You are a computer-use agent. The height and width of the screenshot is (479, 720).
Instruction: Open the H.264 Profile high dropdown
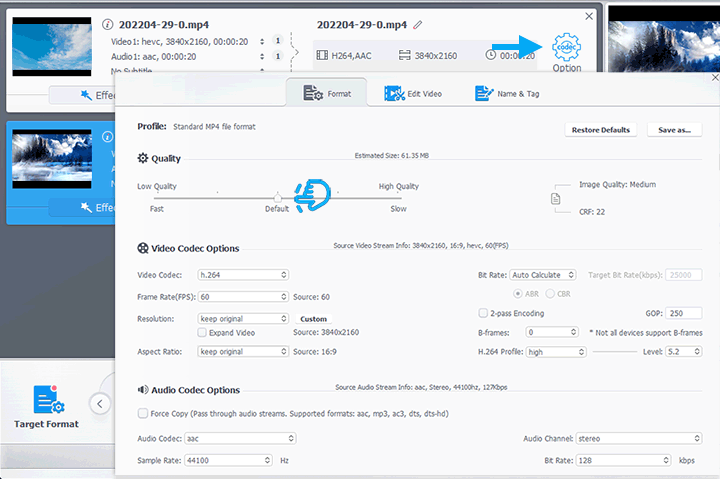tap(556, 352)
